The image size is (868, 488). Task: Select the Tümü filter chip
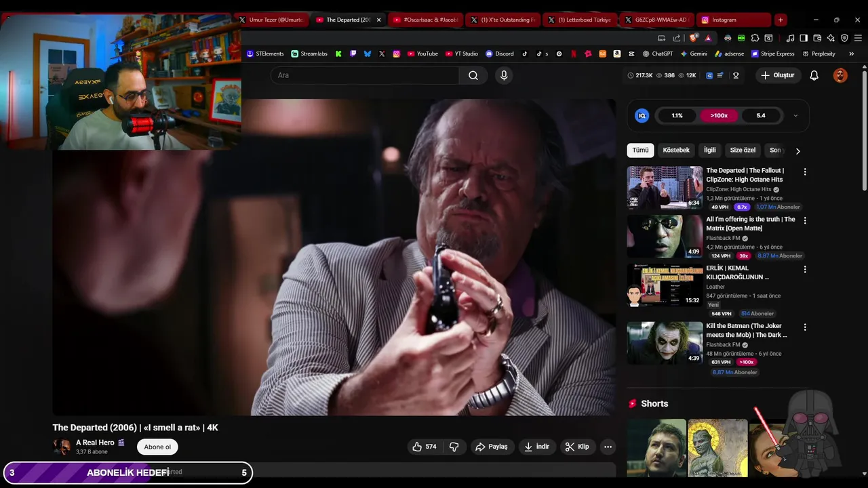(x=640, y=150)
